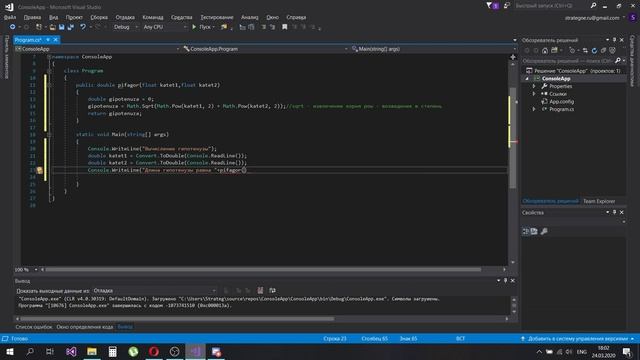The width and height of the screenshot is (640, 360).
Task: Open the Тестирование menu
Action: (217, 17)
